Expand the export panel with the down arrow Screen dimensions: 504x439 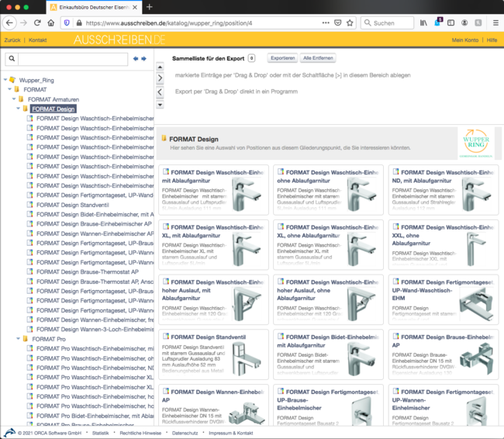point(160,105)
